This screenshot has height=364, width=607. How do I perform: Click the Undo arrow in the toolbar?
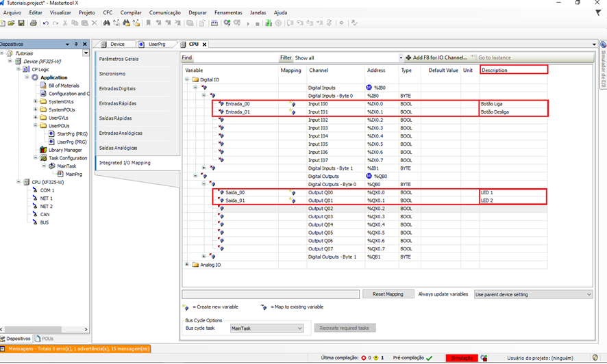[46, 23]
